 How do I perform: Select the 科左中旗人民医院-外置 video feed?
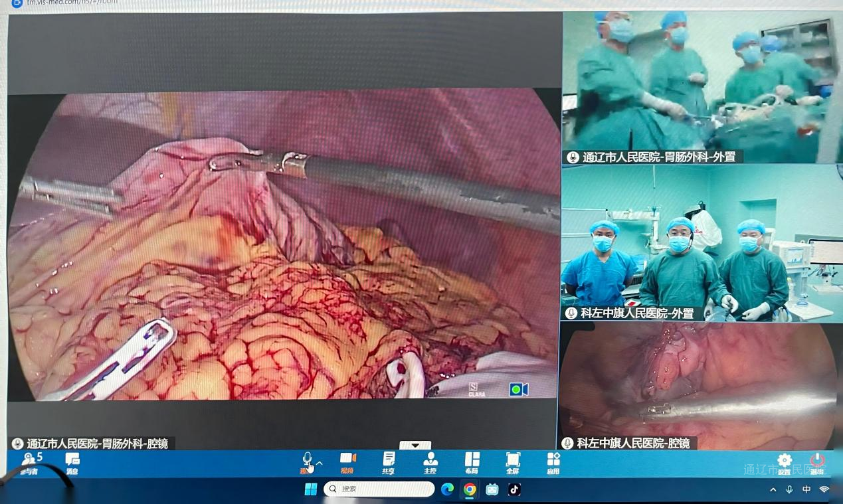[x=701, y=242]
